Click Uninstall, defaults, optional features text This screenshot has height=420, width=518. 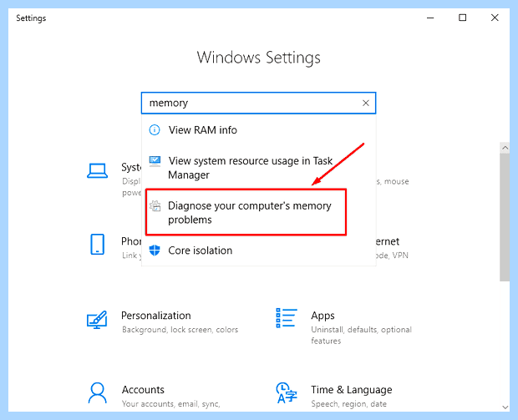coord(361,335)
